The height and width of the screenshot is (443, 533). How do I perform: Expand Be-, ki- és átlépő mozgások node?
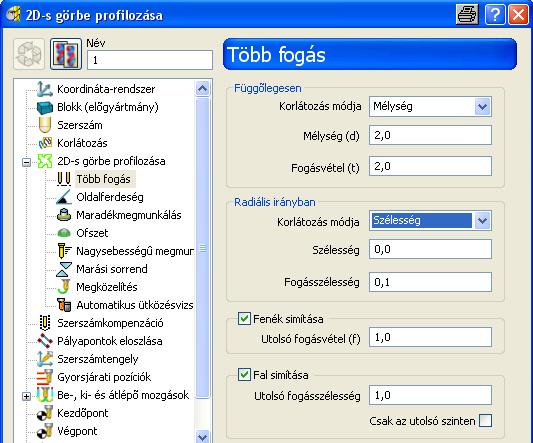(26, 396)
